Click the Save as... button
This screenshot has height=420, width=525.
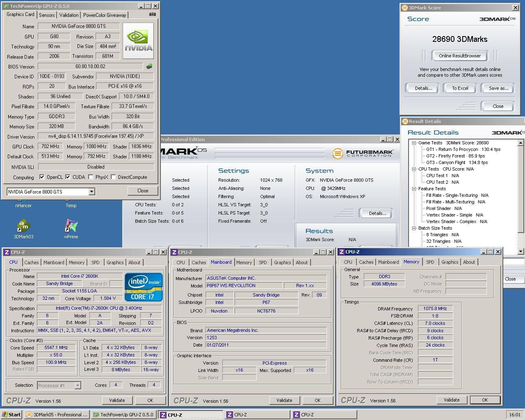click(498, 88)
